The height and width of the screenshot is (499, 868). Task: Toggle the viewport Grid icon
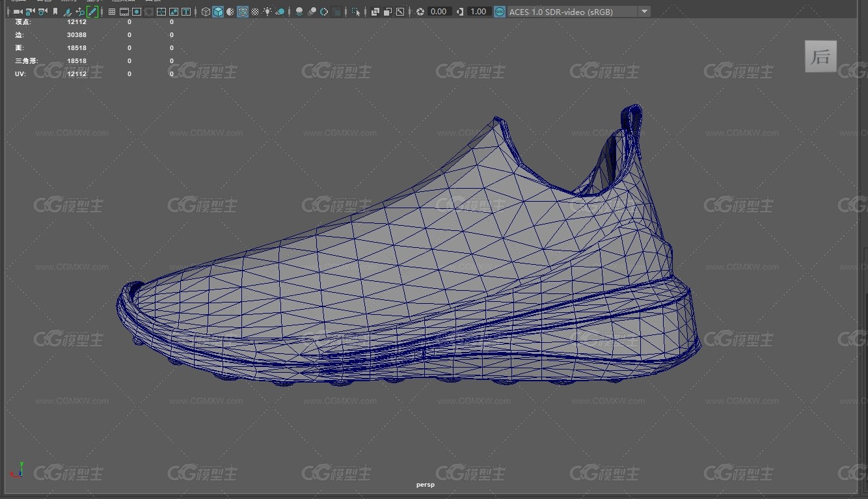pyautogui.click(x=112, y=12)
